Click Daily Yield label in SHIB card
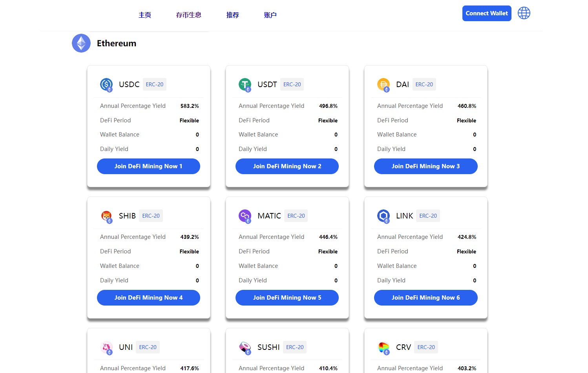 (x=114, y=280)
